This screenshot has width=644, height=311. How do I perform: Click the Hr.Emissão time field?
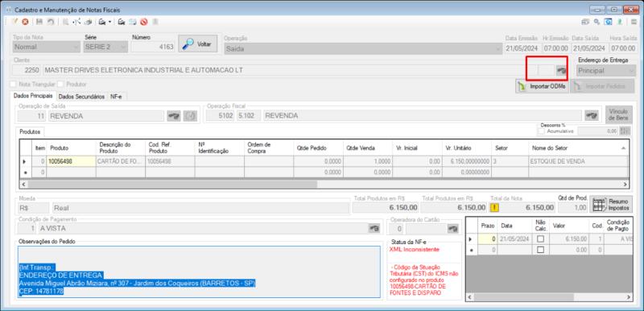pyautogui.click(x=555, y=48)
